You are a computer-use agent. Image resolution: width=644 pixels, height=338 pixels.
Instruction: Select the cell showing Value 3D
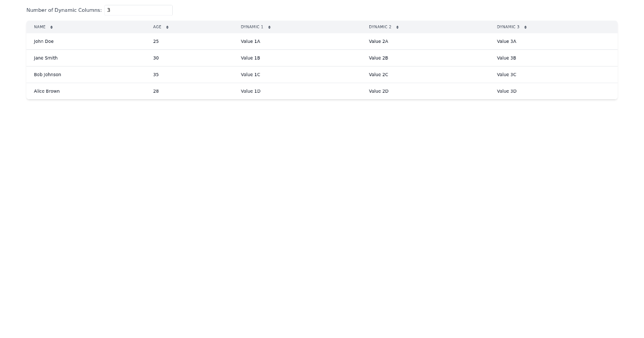506,91
